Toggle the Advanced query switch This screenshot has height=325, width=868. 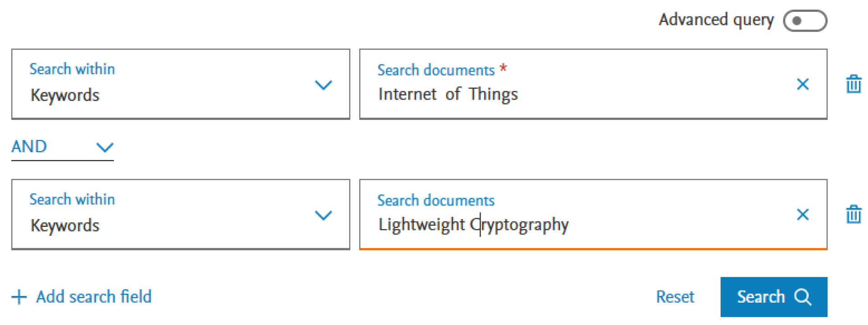(804, 21)
